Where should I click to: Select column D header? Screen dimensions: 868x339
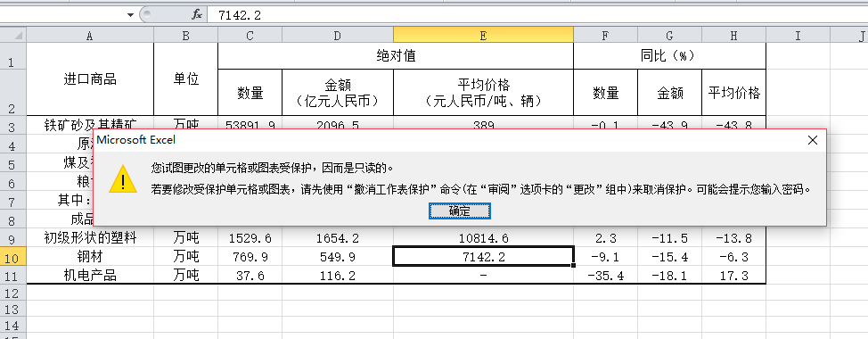[338, 36]
